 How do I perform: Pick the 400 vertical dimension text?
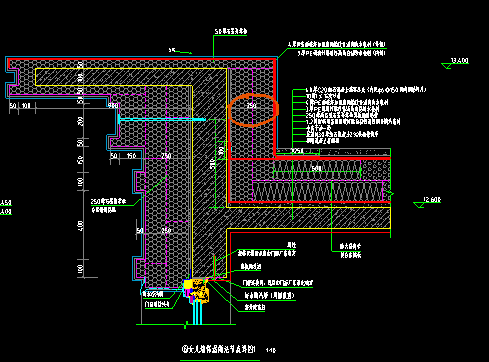click(x=80, y=225)
